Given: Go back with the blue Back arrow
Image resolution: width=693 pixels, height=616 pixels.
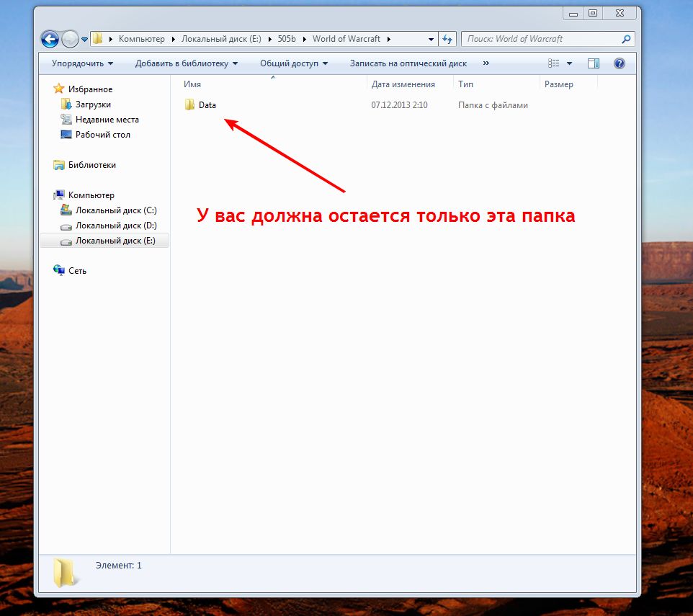Looking at the screenshot, I should point(50,39).
